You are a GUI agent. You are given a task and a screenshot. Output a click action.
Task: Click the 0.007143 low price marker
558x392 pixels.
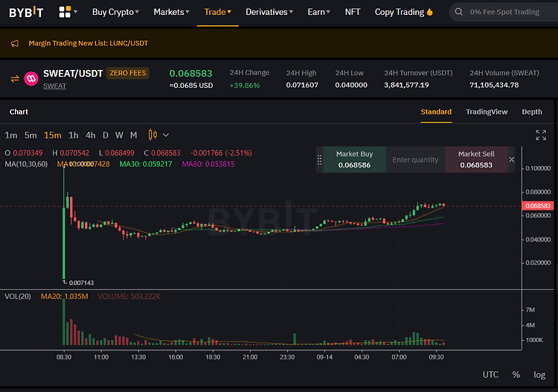(x=81, y=283)
